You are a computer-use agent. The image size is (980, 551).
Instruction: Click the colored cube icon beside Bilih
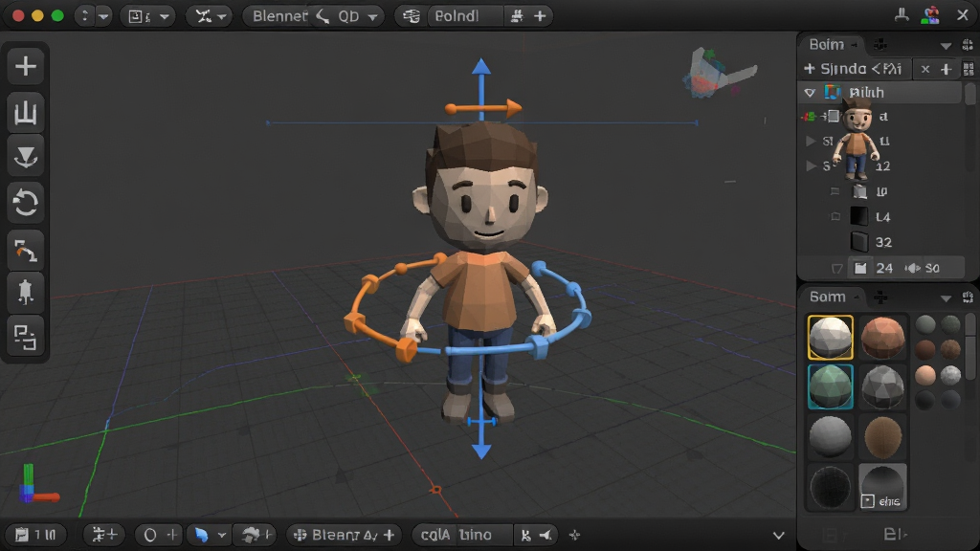point(832,93)
